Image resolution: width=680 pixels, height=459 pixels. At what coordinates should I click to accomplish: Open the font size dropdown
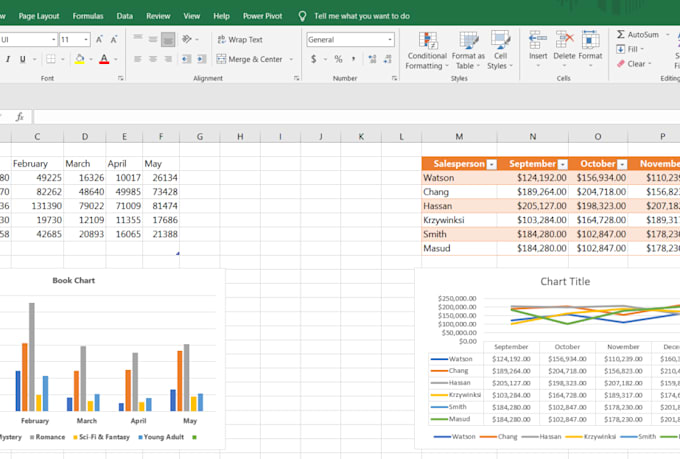[x=86, y=39]
